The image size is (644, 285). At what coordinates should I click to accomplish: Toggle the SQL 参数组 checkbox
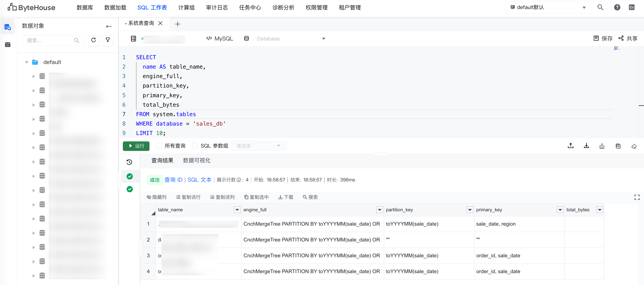click(195, 146)
